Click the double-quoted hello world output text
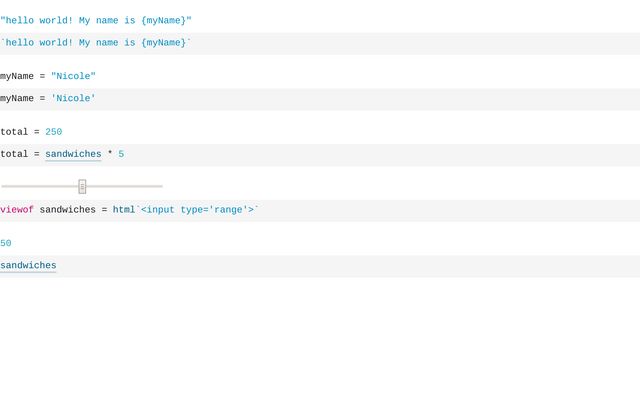 tap(96, 20)
